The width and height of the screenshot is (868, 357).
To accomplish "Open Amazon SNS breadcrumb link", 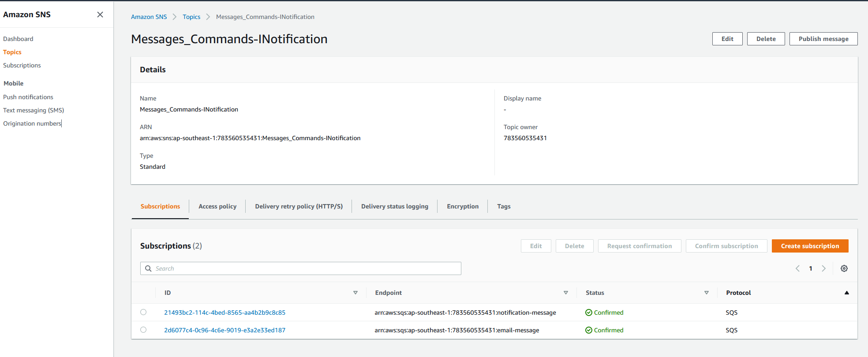I will (149, 17).
